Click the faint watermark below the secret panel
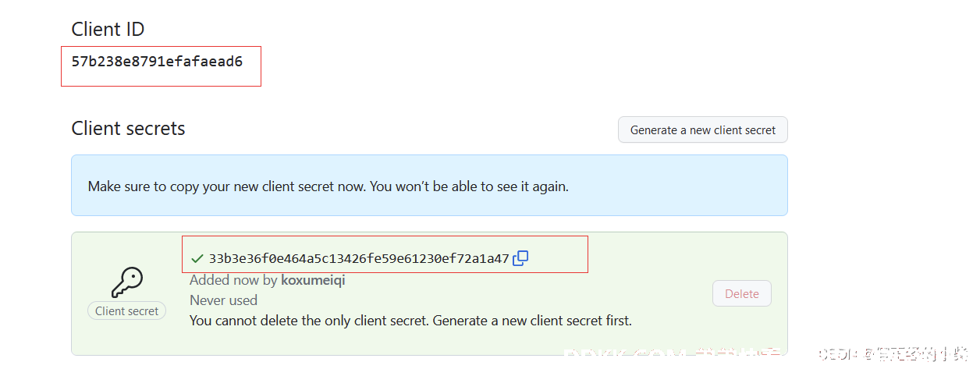Viewport: 980px width, 369px height. [671, 355]
